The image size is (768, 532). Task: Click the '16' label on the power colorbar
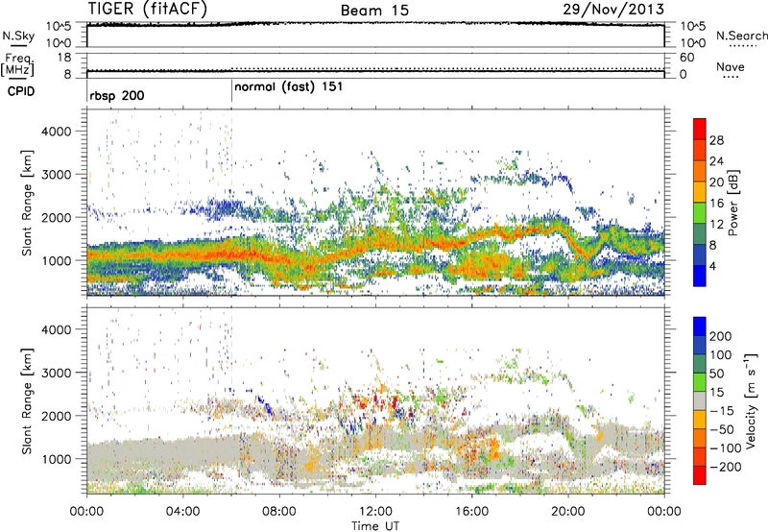coord(716,204)
